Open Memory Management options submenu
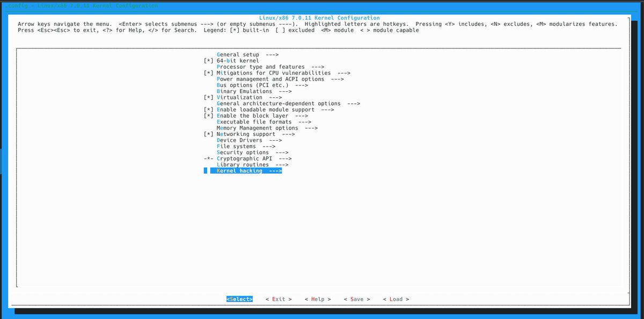 (x=267, y=128)
